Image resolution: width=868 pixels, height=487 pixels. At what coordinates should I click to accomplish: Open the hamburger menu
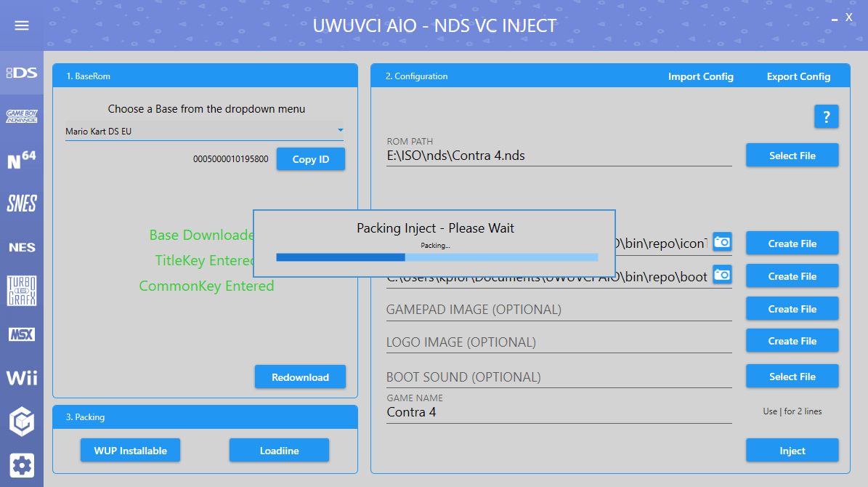[21, 25]
